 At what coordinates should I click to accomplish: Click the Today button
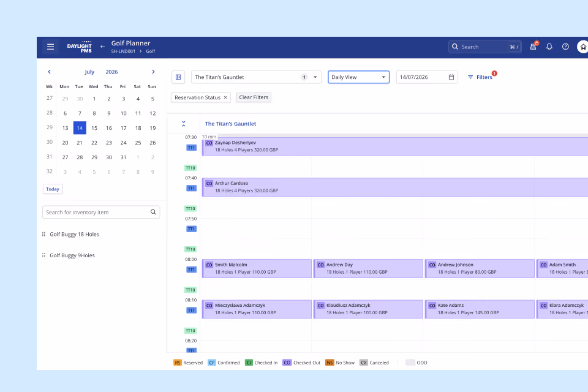coord(53,189)
